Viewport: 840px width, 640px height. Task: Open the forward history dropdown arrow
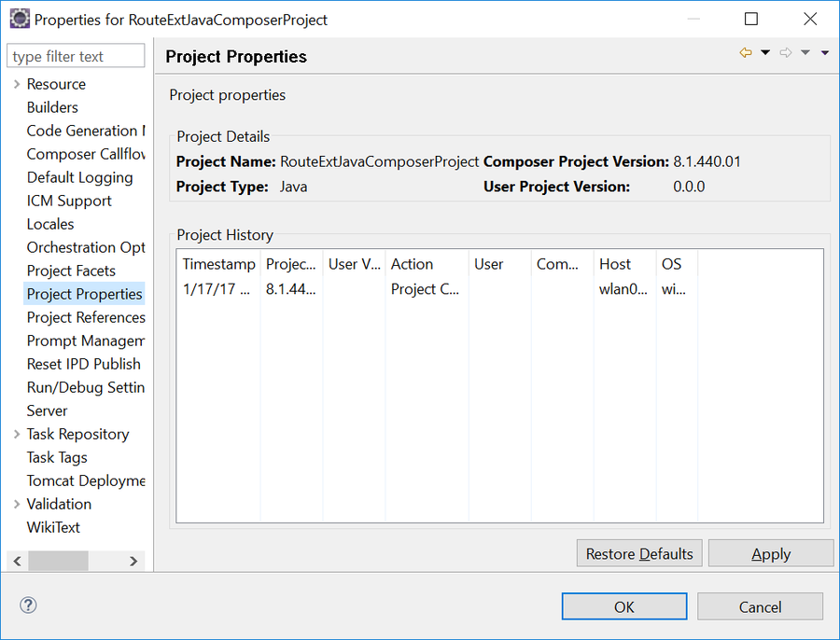pos(805,52)
